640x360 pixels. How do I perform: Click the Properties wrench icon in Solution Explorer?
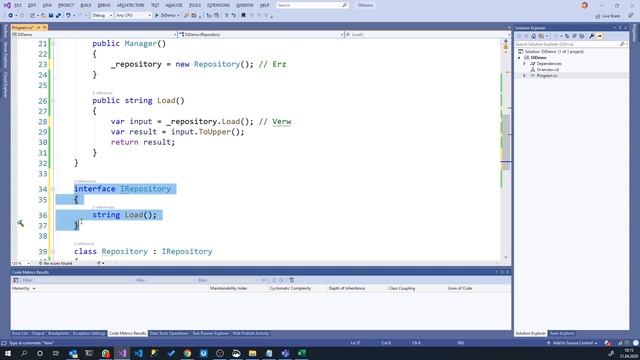click(591, 36)
